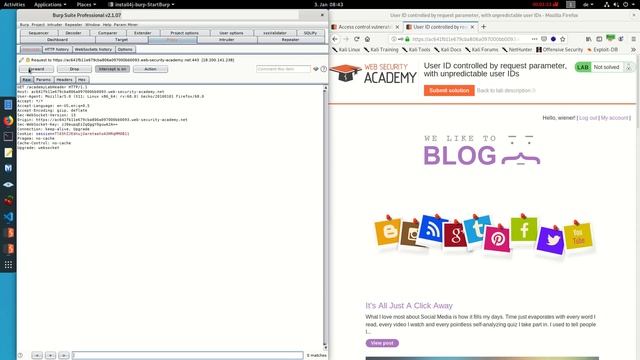Open the Repeater tab in Burp
The image size is (640, 360).
point(290,40)
